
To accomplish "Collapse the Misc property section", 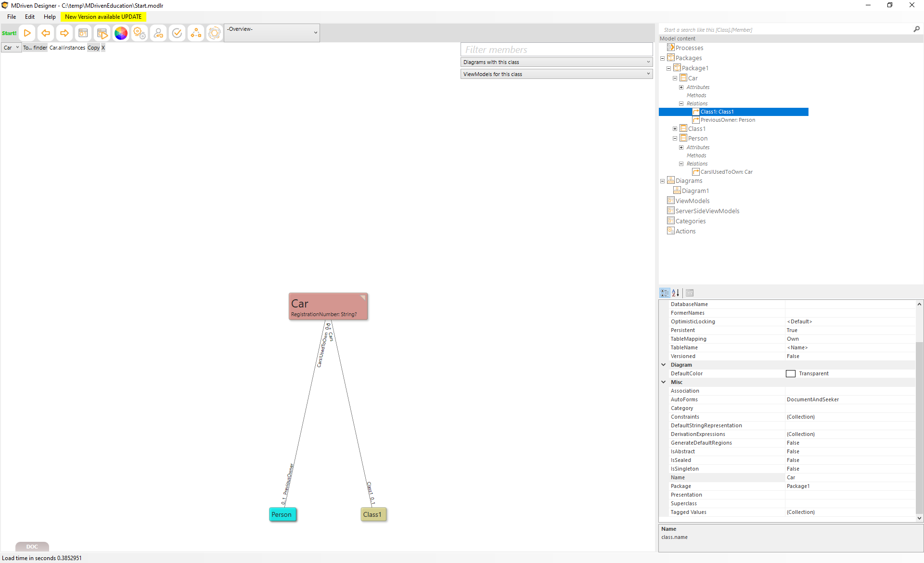I will point(664,382).
